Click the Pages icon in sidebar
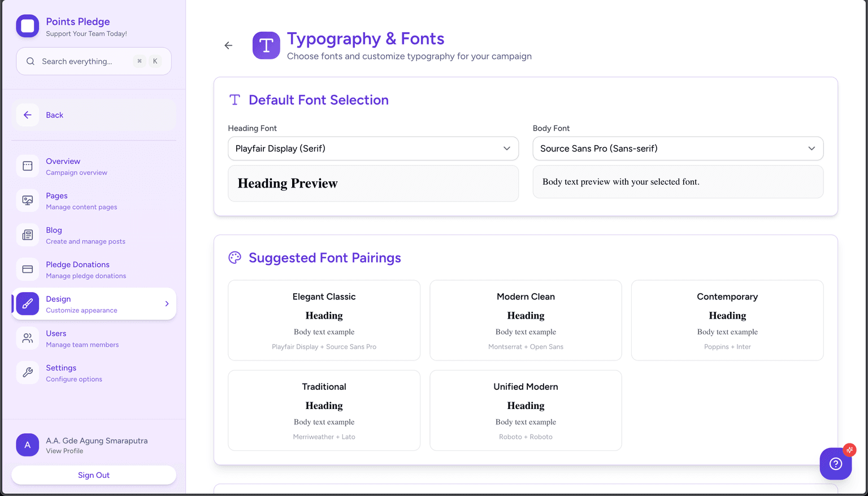The height and width of the screenshot is (496, 868). pos(28,201)
